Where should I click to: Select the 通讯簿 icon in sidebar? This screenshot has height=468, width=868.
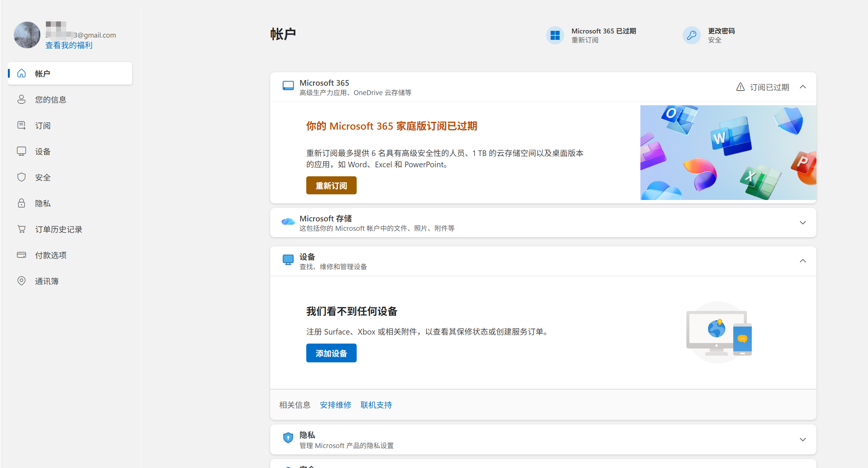click(x=21, y=281)
